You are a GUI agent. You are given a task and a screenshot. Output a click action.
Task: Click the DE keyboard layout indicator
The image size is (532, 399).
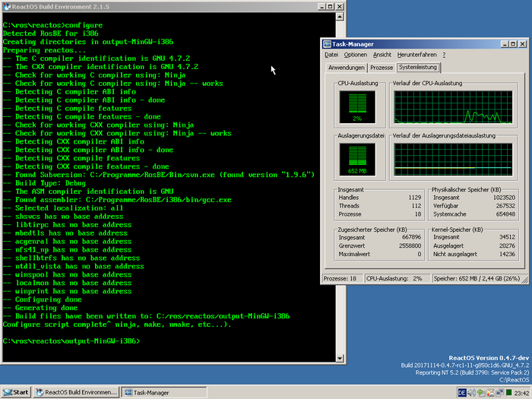(462, 392)
